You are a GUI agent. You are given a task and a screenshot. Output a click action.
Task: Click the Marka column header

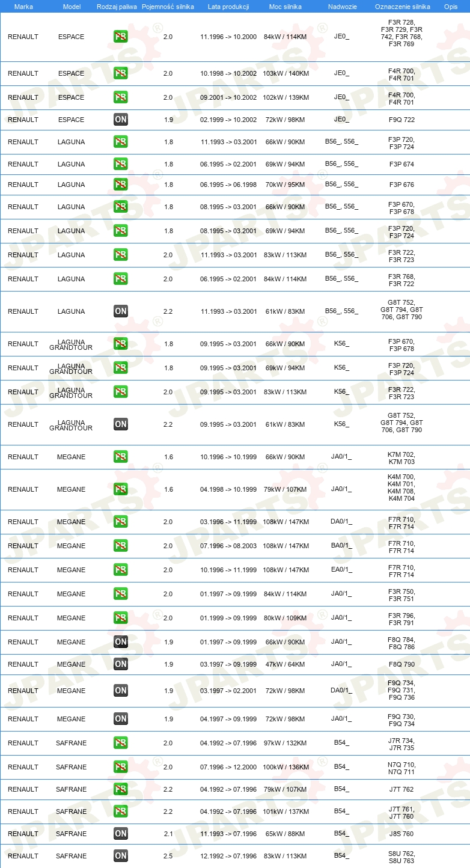pyautogui.click(x=23, y=6)
